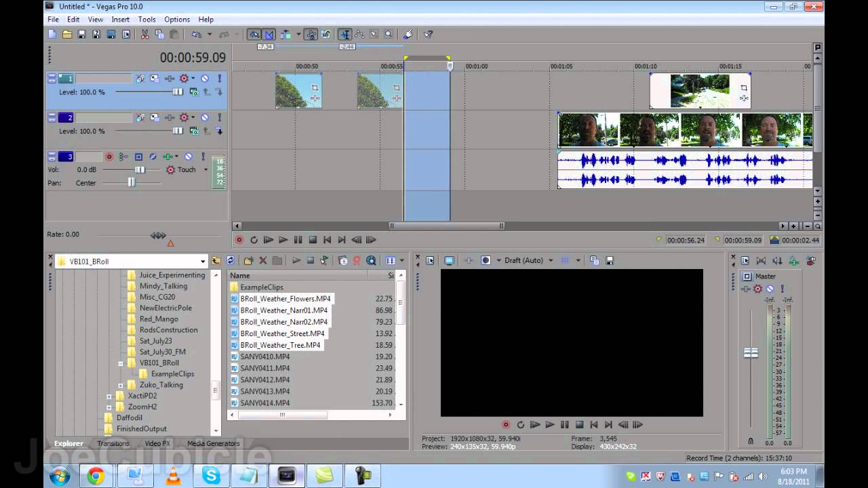Open preview overlays grid dropdown arrow

[578, 260]
